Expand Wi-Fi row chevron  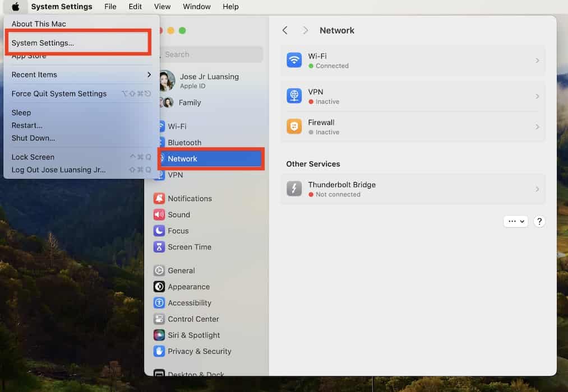pyautogui.click(x=537, y=60)
